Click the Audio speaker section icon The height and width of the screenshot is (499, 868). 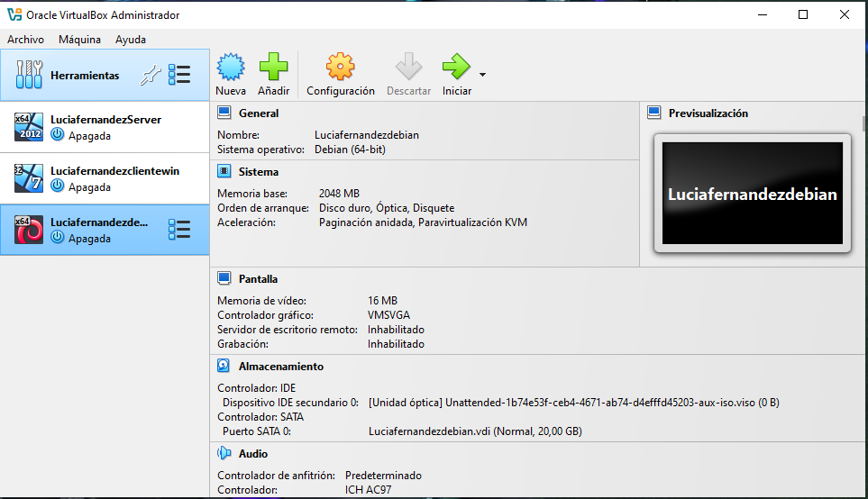(x=224, y=454)
